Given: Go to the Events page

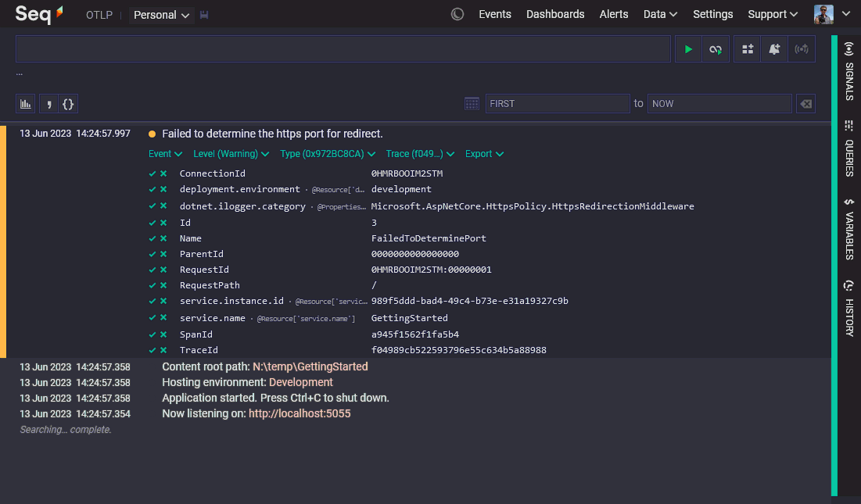Looking at the screenshot, I should coord(495,14).
